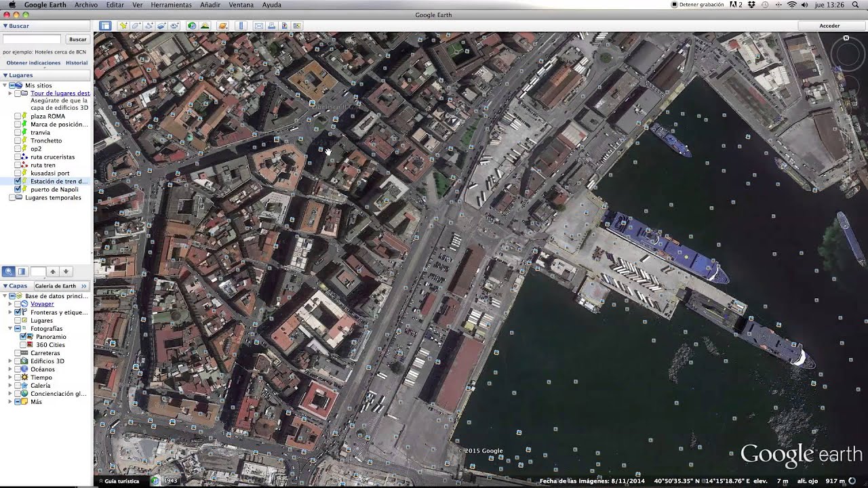Screen dimensions: 868x488
Task: Click inside the search input field
Action: click(32, 39)
